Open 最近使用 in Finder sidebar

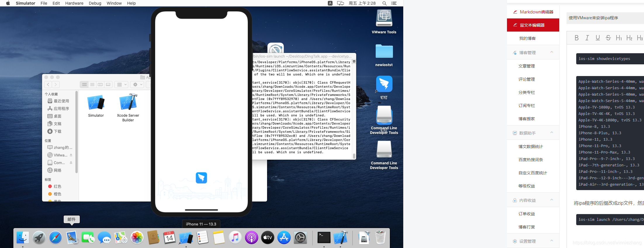coord(58,101)
